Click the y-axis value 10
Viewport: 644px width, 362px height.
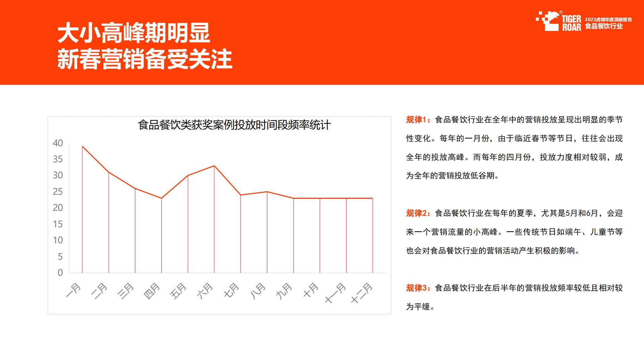coord(58,240)
